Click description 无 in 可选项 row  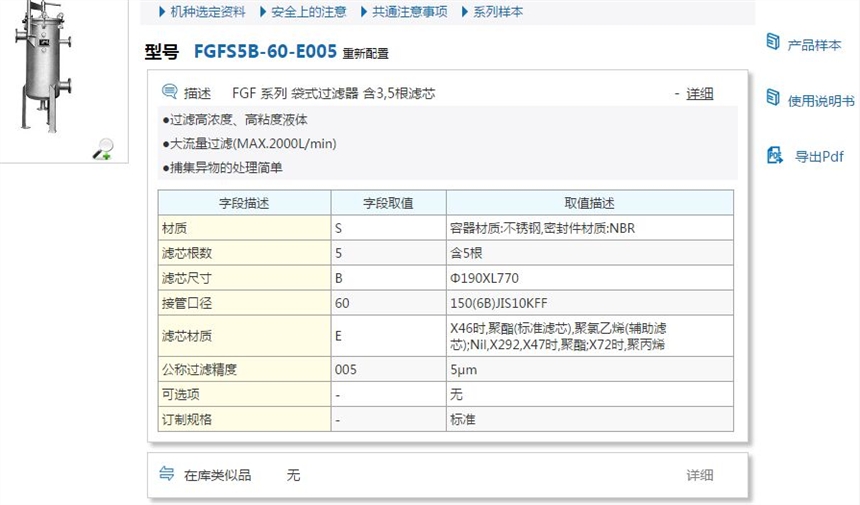point(456,395)
